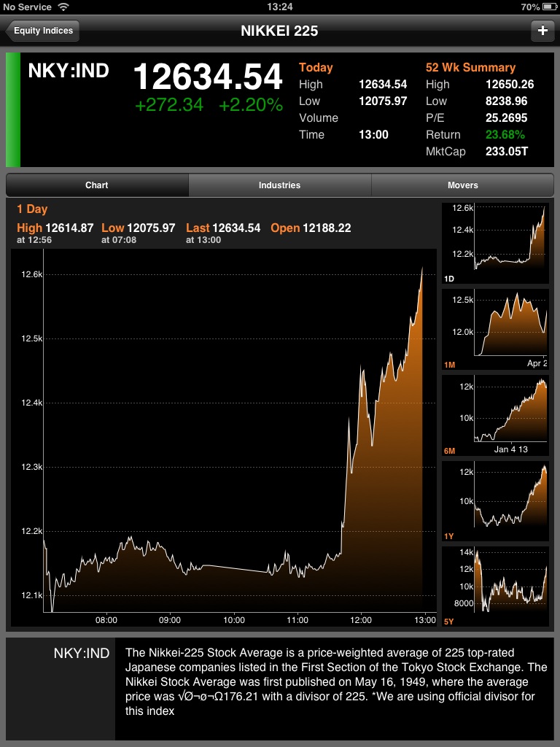
Task: Select the 1Y chart thumbnail
Action: coord(495,501)
